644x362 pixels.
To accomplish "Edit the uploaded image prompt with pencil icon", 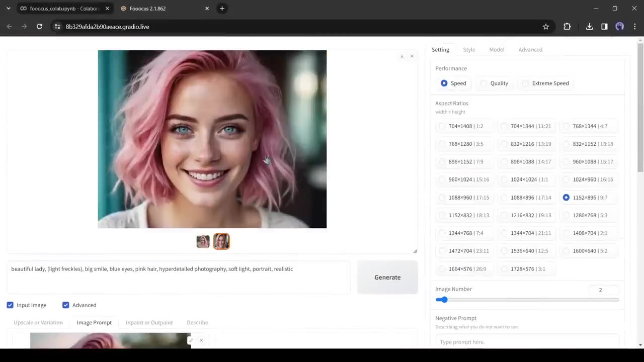I will 191,340.
